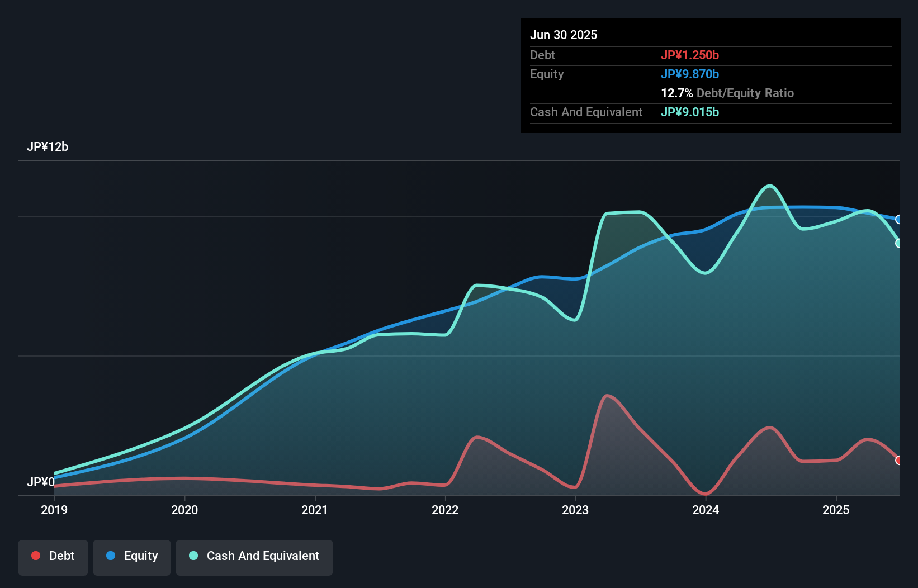This screenshot has height=588, width=918.
Task: Click the Jun 30 2025 tooltip header
Action: point(564,35)
